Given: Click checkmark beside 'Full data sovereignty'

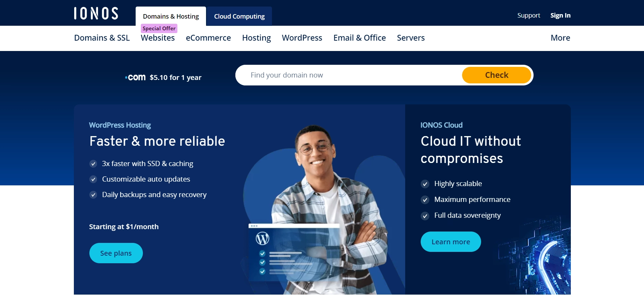Looking at the screenshot, I should tap(425, 216).
